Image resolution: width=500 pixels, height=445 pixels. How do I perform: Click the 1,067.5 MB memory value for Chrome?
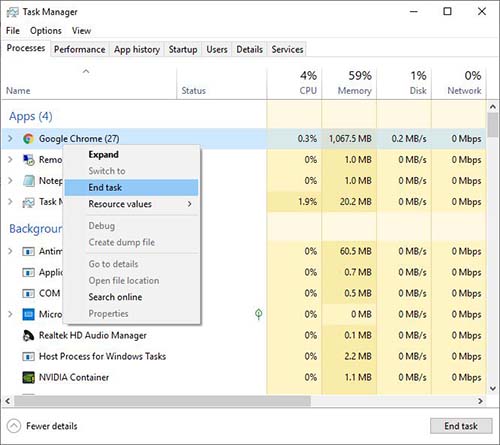point(350,139)
